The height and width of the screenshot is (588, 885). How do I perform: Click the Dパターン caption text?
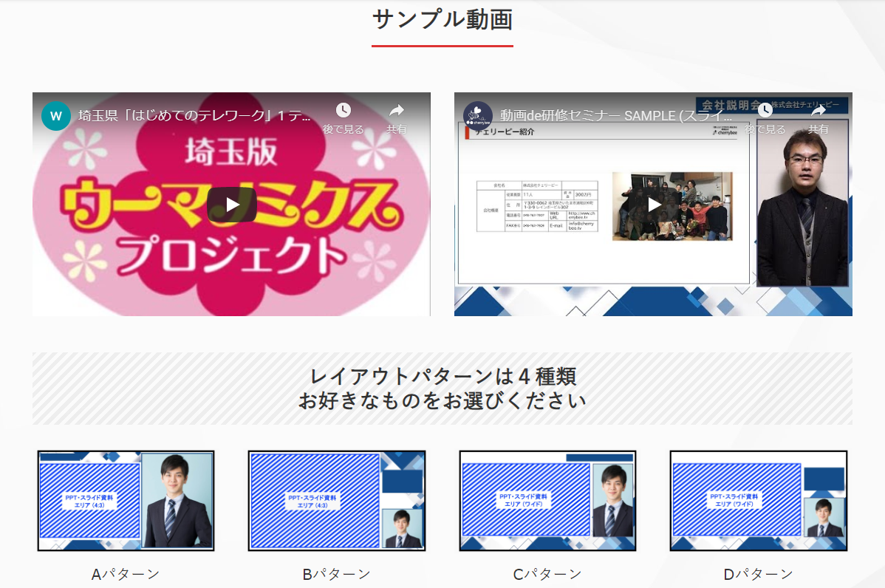(759, 574)
